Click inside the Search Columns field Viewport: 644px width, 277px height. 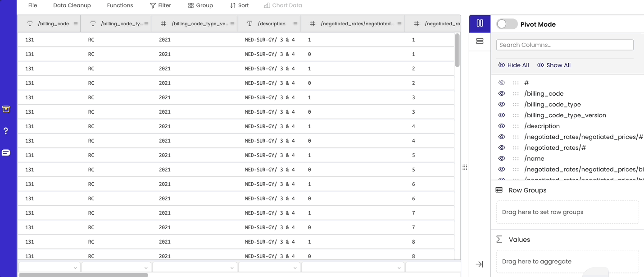564,45
